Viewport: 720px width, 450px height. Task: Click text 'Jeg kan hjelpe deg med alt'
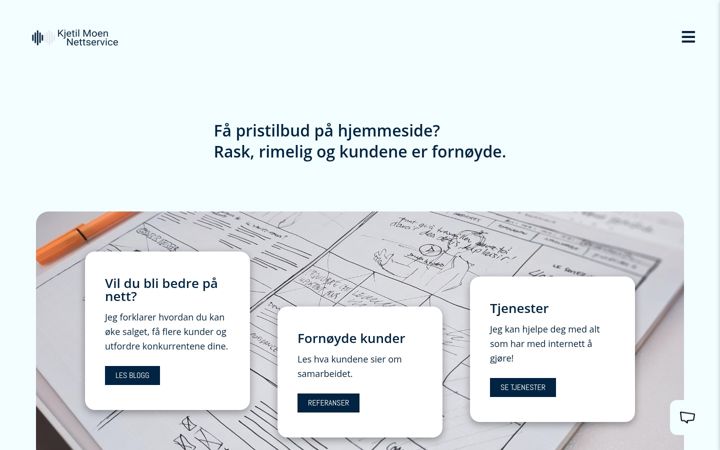tap(545, 329)
